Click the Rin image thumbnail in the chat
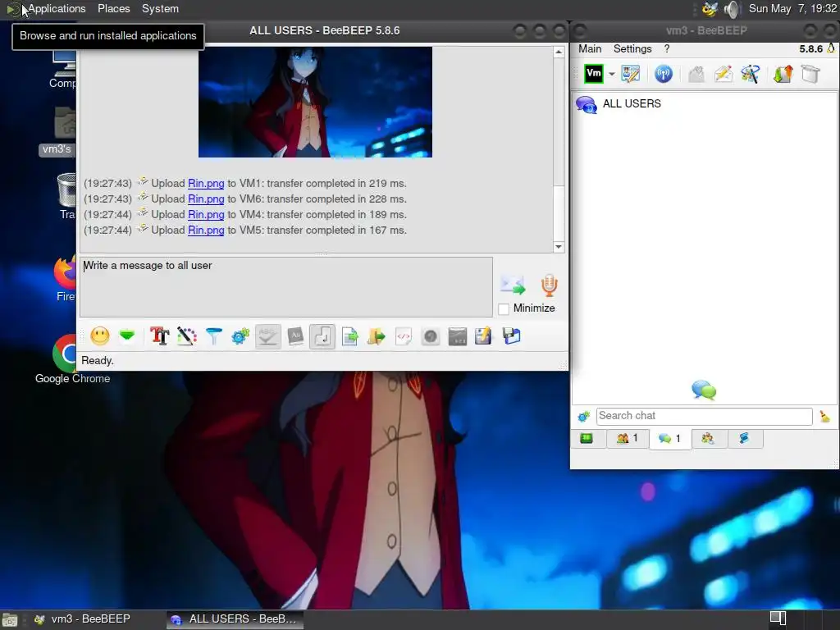The width and height of the screenshot is (840, 630). tap(315, 102)
